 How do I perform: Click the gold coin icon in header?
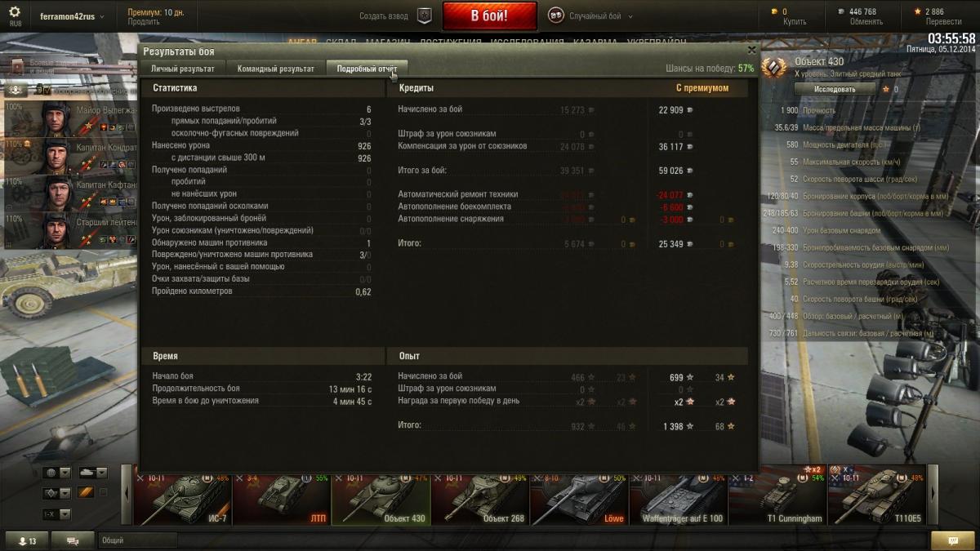pos(775,11)
